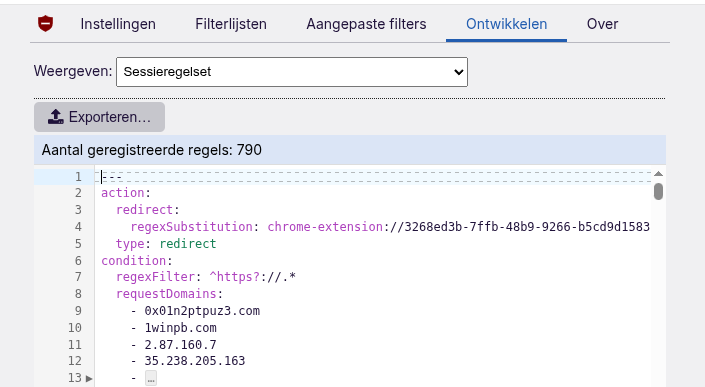Click the 'action:' key on line 2

point(125,193)
